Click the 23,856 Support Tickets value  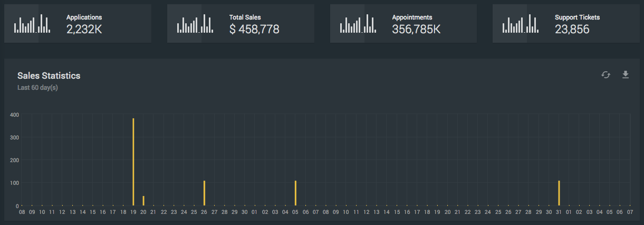point(572,30)
